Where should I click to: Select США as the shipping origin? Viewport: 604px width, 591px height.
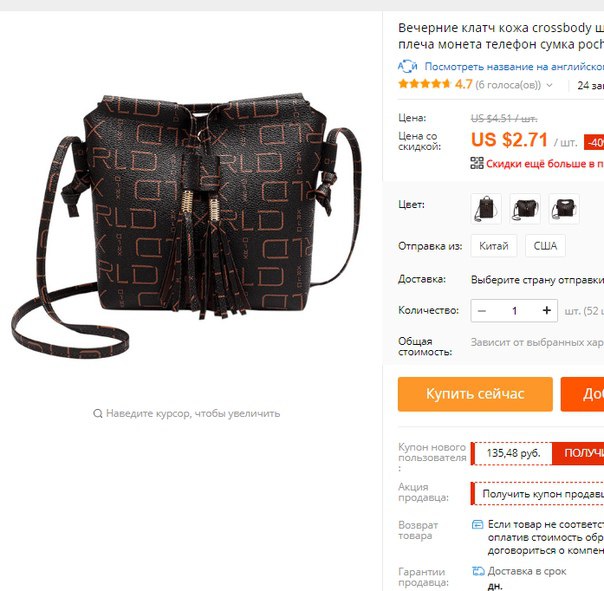coord(545,245)
